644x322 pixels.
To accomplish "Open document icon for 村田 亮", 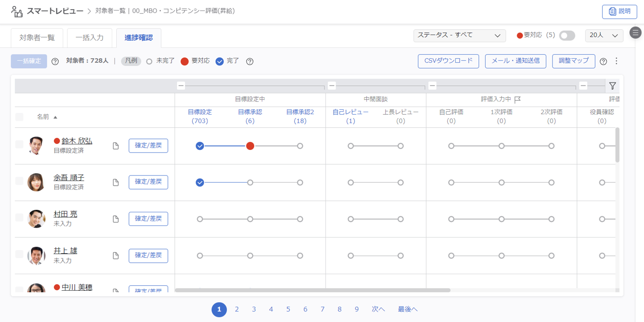I will tap(116, 219).
